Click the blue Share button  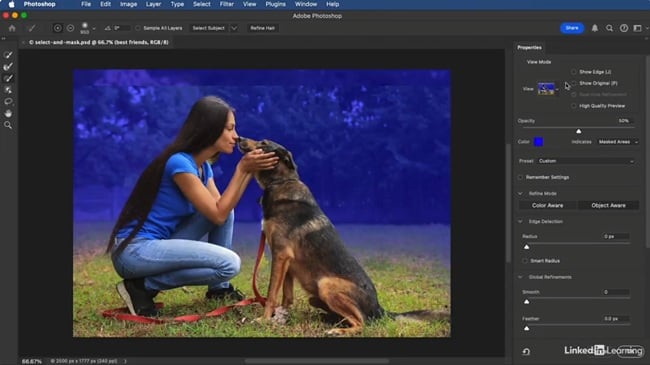572,28
